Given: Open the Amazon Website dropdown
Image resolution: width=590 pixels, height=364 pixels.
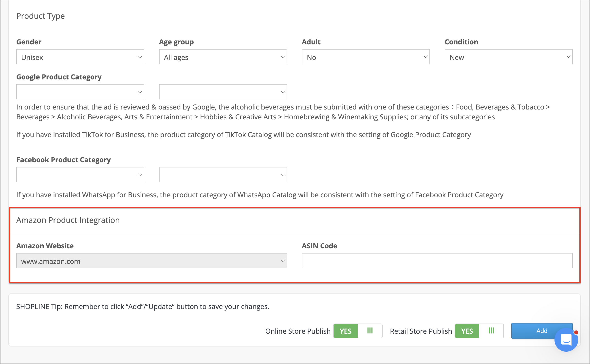Looking at the screenshot, I should pyautogui.click(x=152, y=261).
